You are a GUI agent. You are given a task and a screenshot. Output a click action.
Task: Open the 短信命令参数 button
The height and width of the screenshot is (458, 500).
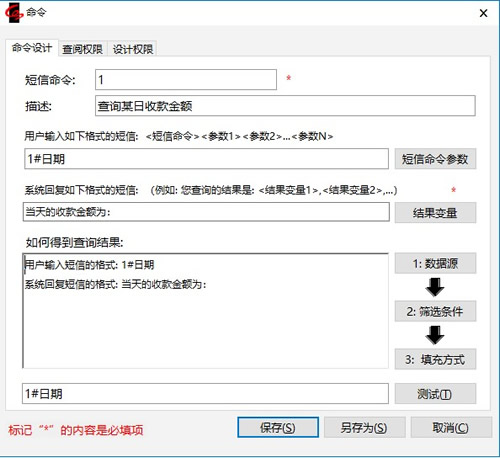(x=435, y=159)
